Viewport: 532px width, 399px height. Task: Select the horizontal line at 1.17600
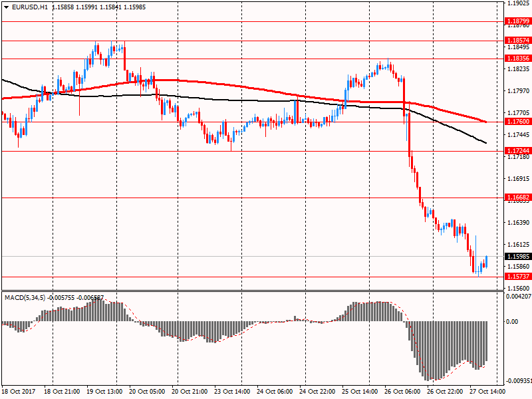[253, 122]
